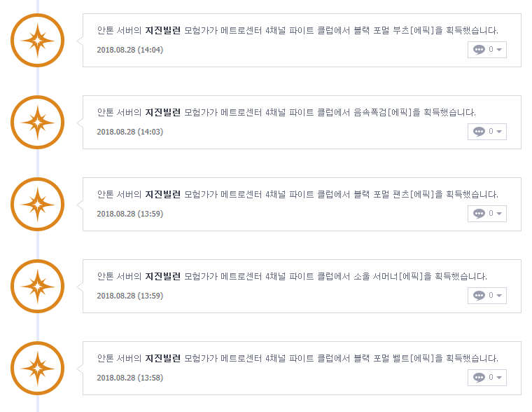Click the epic star icon for 14:04 entry

pos(37,41)
